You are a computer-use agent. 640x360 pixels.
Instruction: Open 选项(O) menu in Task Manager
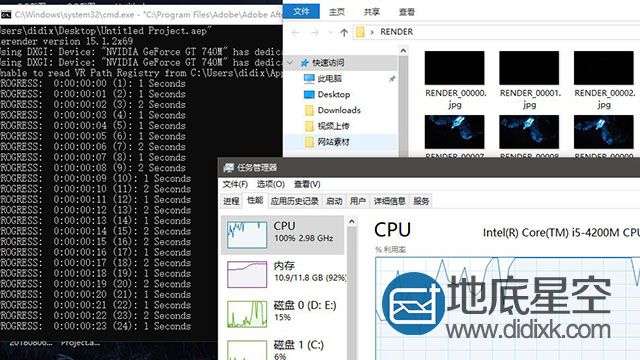[x=271, y=184]
